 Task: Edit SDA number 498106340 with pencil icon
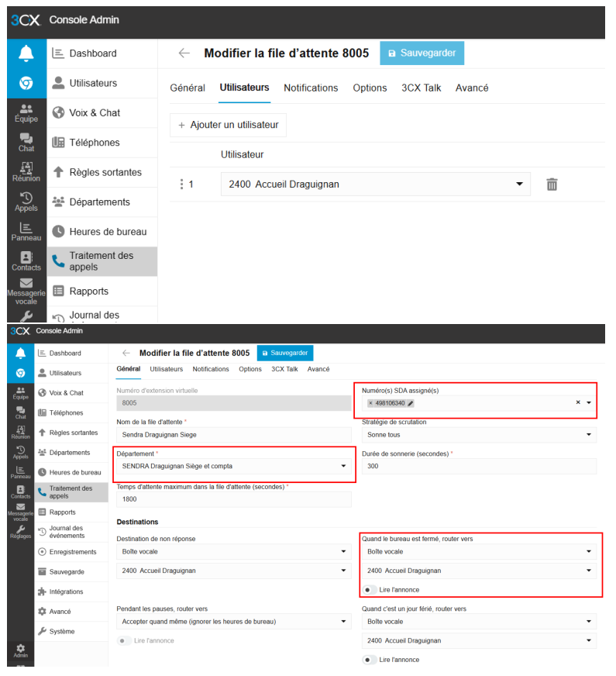[411, 404]
